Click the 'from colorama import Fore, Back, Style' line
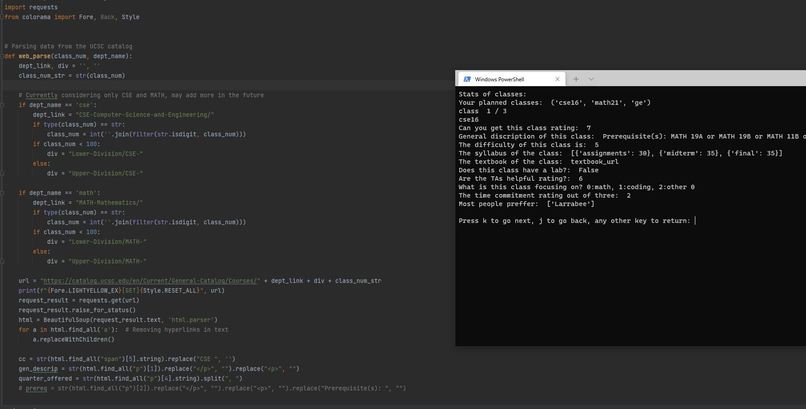 [72, 17]
